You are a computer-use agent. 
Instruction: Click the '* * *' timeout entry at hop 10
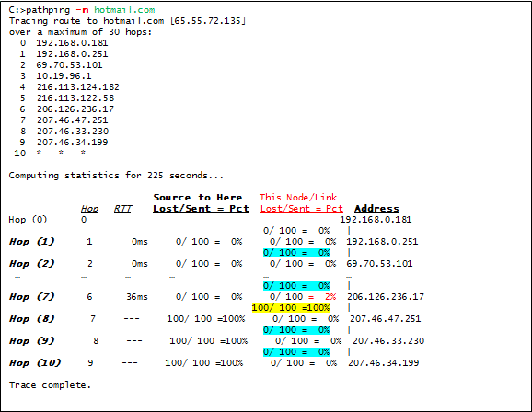coord(61,153)
